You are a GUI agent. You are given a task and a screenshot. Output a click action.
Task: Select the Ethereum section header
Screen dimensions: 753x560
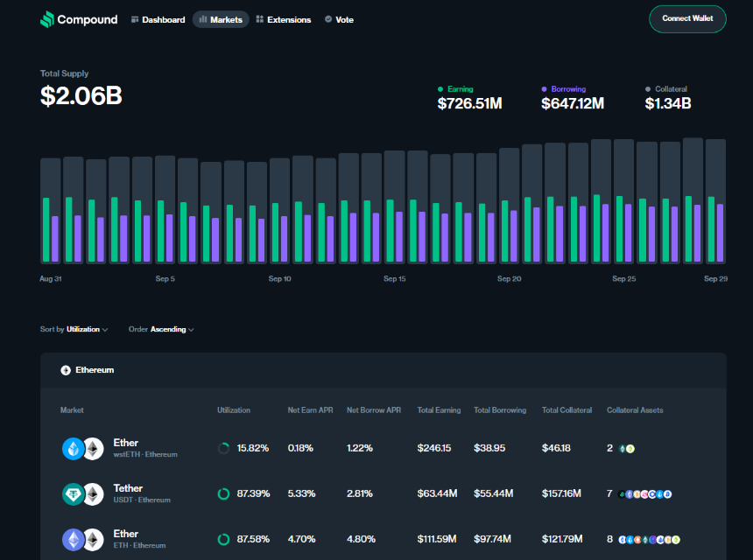[384, 370]
